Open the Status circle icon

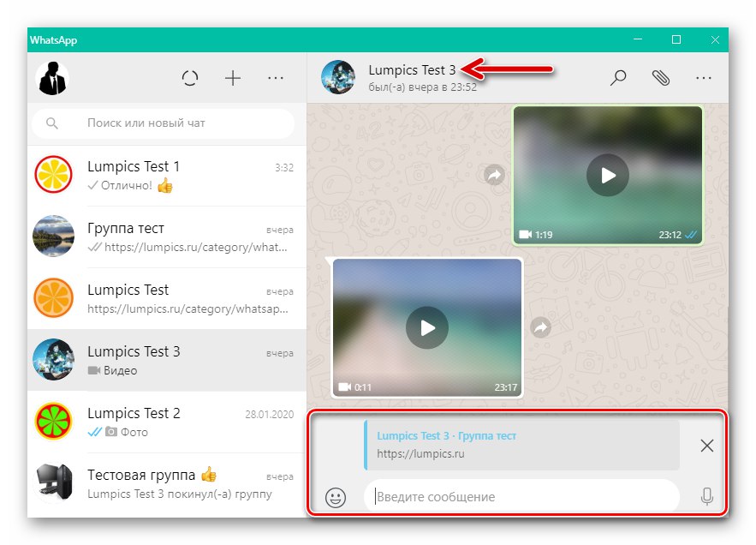pyautogui.click(x=190, y=78)
